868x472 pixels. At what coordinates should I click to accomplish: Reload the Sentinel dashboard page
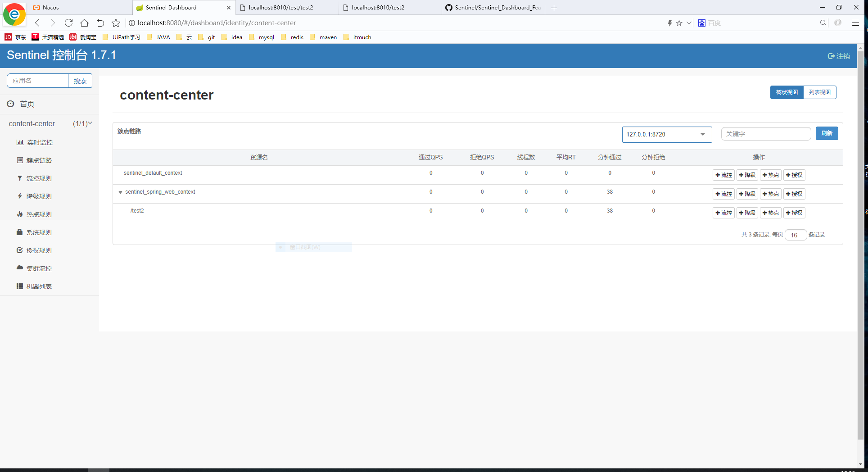point(68,23)
